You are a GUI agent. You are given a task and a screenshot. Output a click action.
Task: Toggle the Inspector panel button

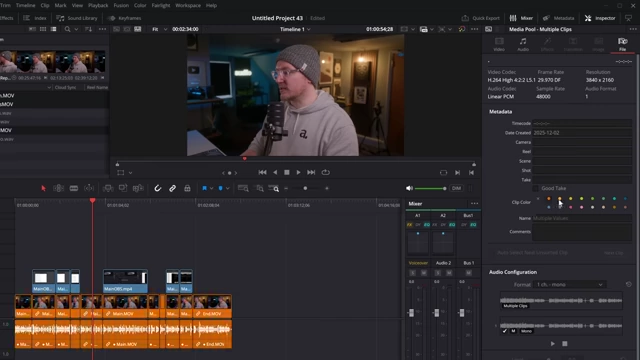point(600,18)
